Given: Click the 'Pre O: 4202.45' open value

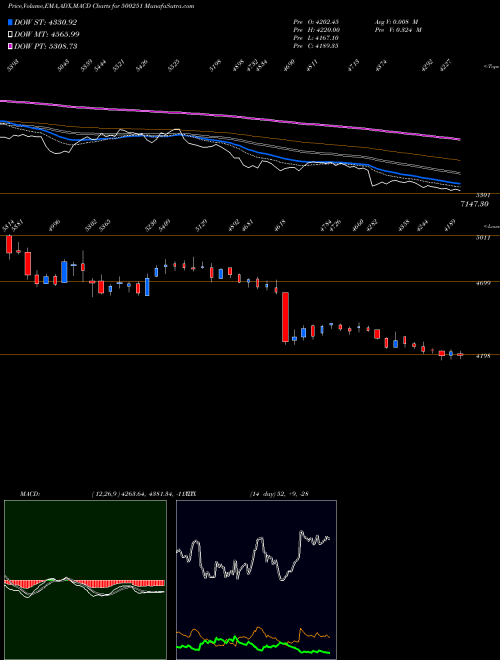Looking at the screenshot, I should (316, 22).
